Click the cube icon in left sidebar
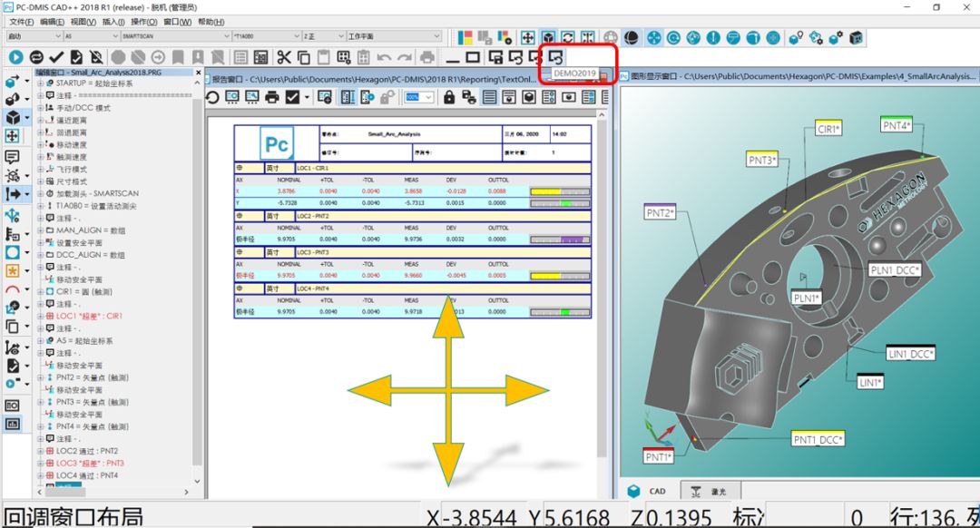 click(13, 117)
